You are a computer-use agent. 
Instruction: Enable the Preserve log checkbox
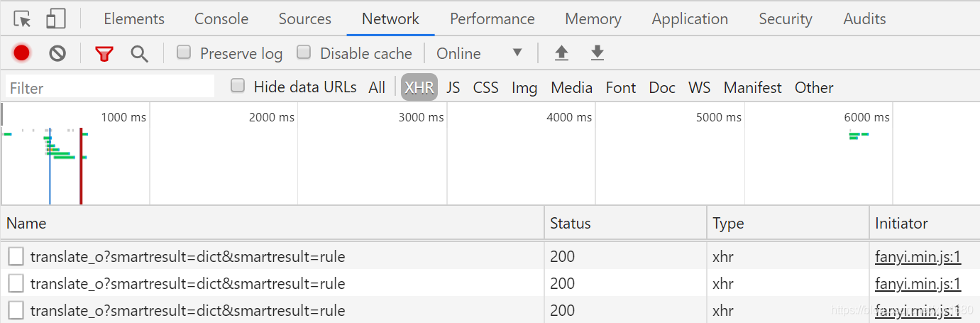[x=184, y=52]
